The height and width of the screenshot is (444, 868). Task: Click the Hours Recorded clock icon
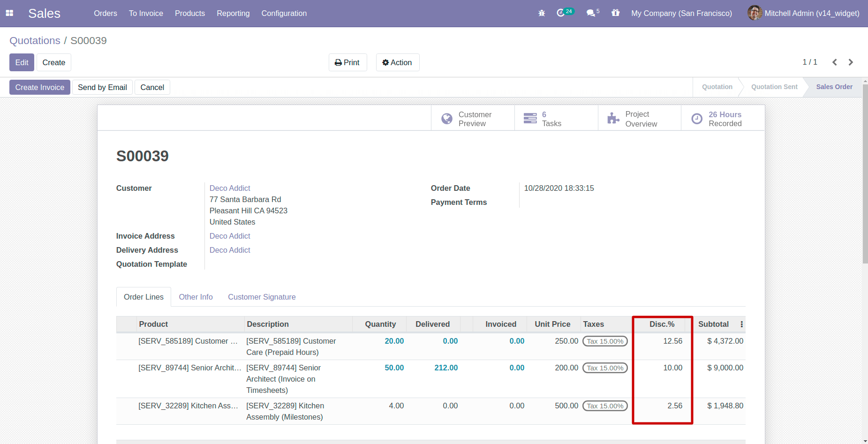pyautogui.click(x=697, y=119)
